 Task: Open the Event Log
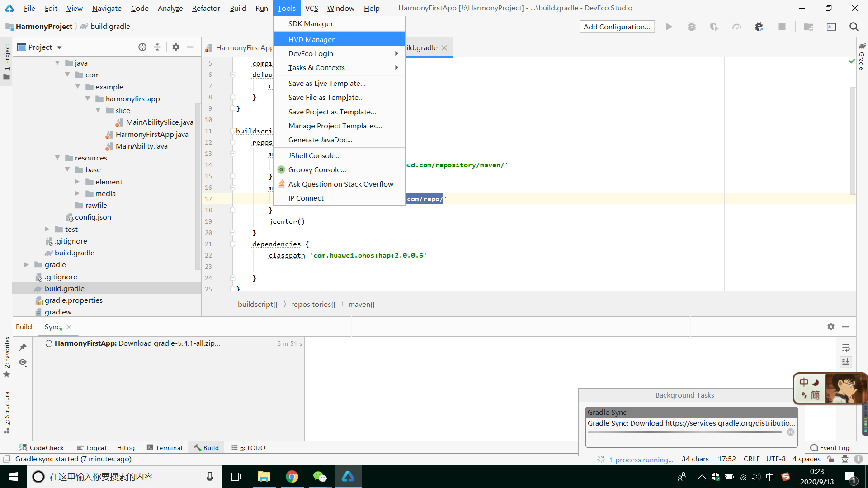coord(830,447)
